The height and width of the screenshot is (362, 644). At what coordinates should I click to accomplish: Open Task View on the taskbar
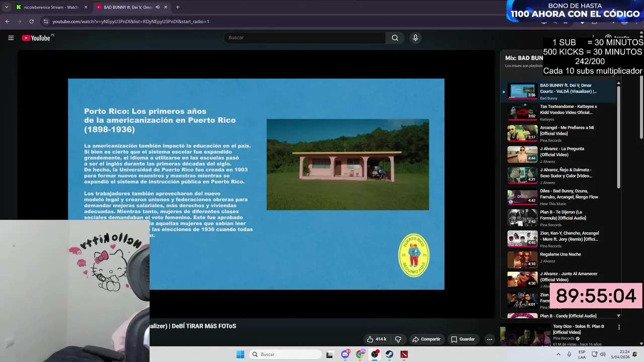[x=330, y=354]
